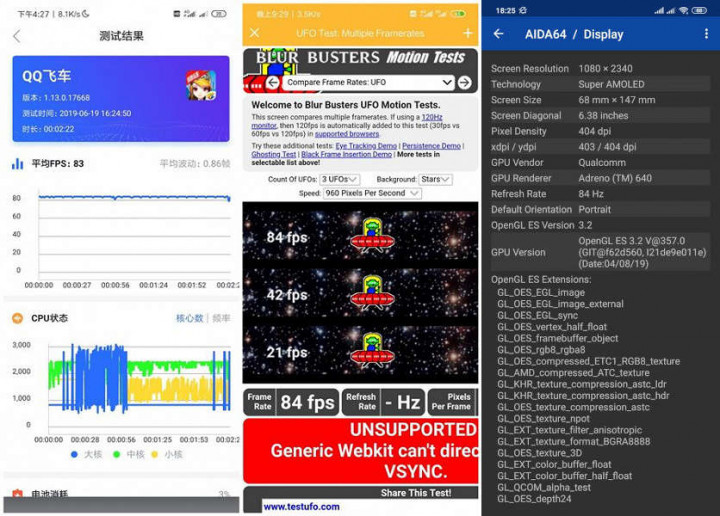
Task: Select the GPU Vendor Qualcomm row
Action: click(x=600, y=163)
